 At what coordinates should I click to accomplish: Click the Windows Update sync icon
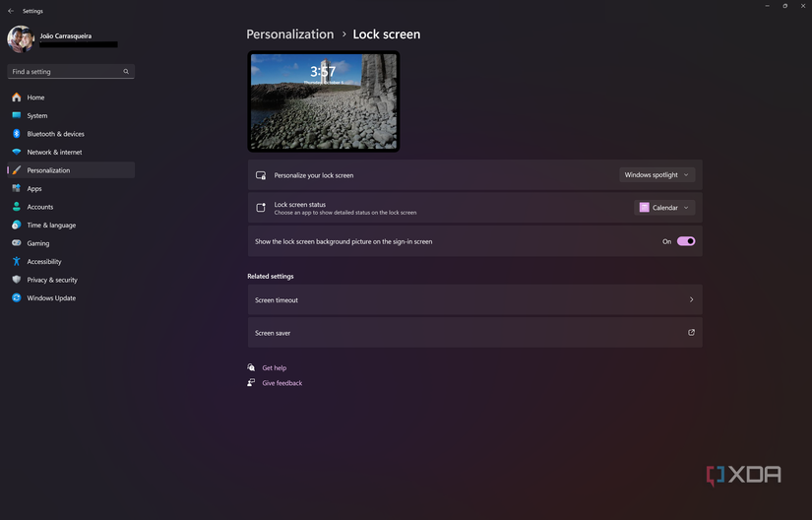(x=17, y=297)
